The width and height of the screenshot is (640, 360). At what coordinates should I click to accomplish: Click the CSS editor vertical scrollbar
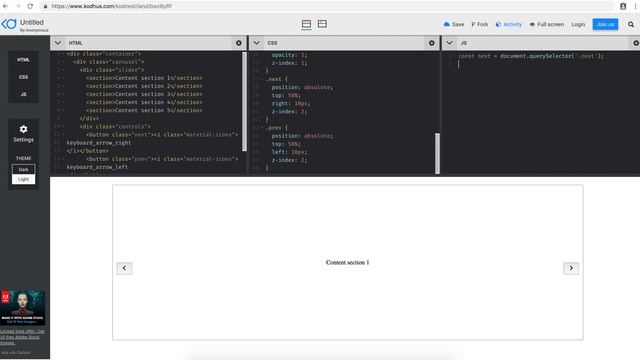(437, 153)
